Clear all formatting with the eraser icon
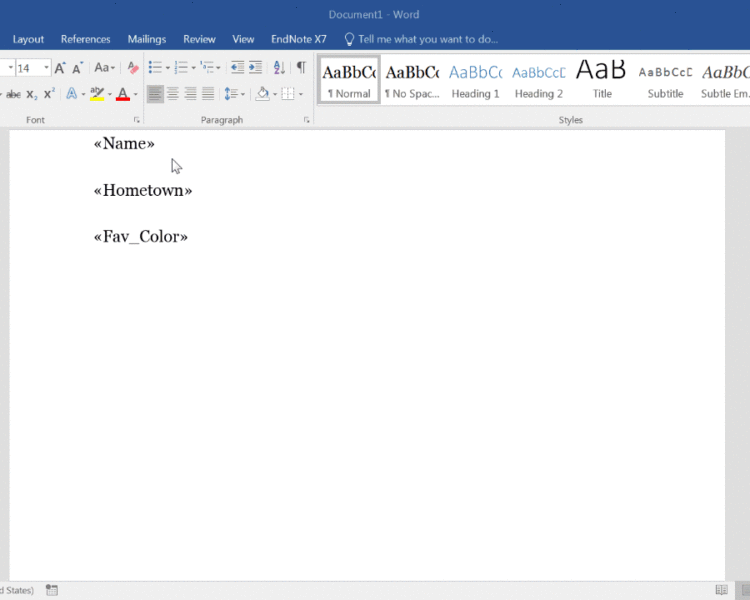Viewport: 750px width, 600px height. [133, 68]
